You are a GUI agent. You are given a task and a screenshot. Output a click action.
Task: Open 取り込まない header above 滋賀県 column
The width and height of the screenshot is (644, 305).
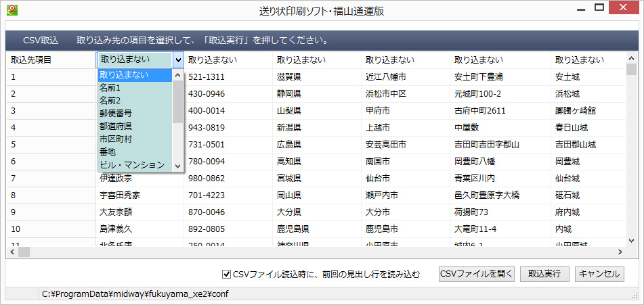click(x=317, y=60)
